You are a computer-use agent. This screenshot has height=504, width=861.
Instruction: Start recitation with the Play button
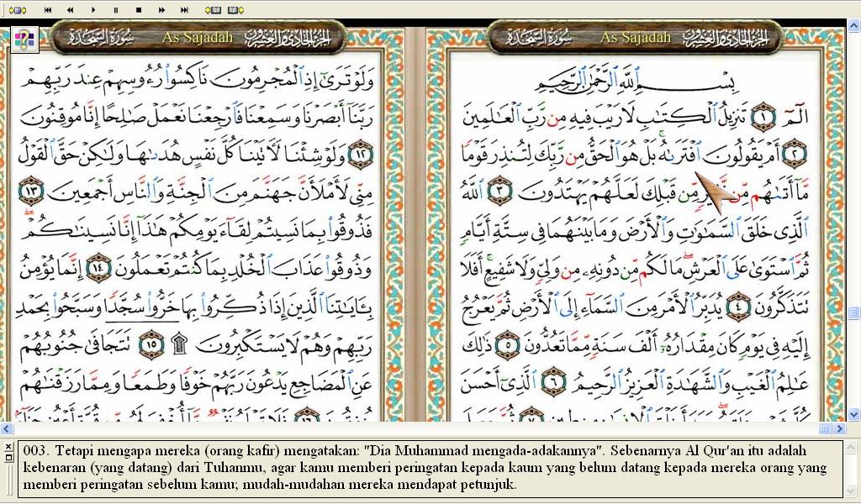[93, 10]
